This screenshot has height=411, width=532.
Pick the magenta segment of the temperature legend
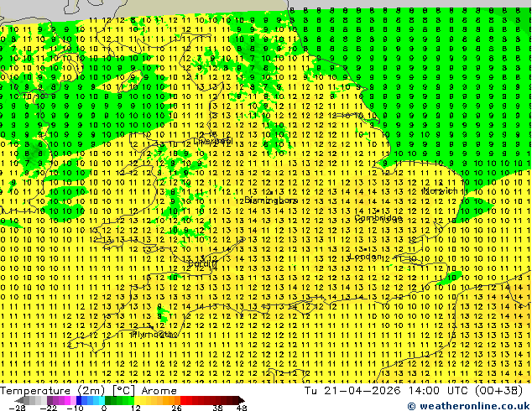click(67, 400)
